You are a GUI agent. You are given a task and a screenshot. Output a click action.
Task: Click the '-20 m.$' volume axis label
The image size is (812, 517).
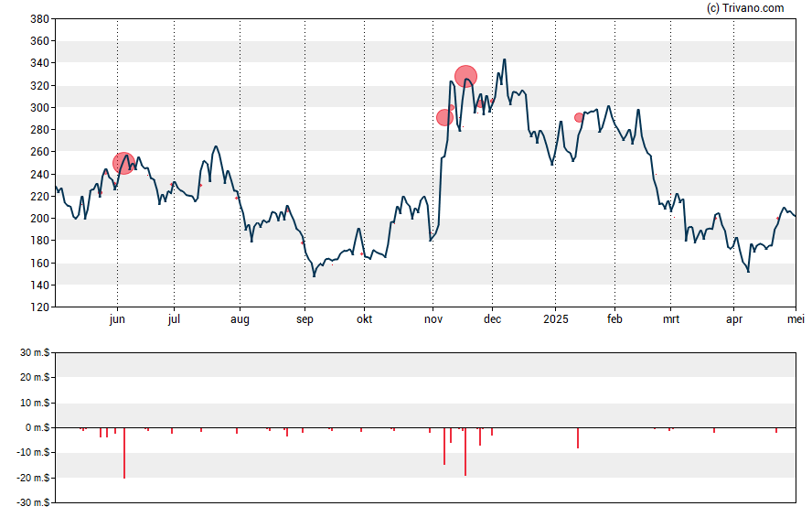click(33, 479)
